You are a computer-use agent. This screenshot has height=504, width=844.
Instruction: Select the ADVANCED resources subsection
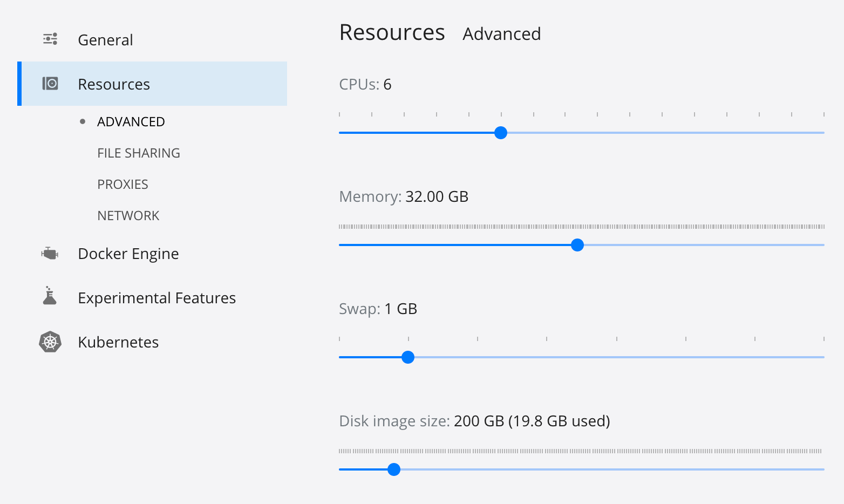tap(131, 122)
